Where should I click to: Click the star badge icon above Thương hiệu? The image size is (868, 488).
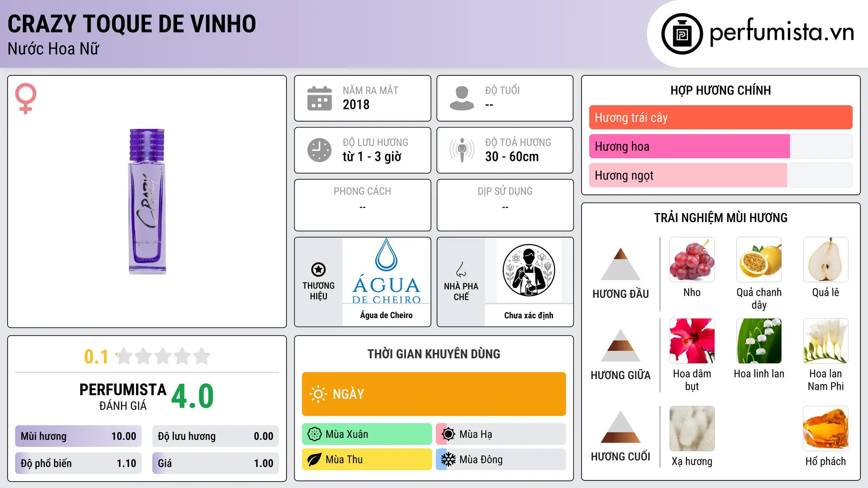318,269
